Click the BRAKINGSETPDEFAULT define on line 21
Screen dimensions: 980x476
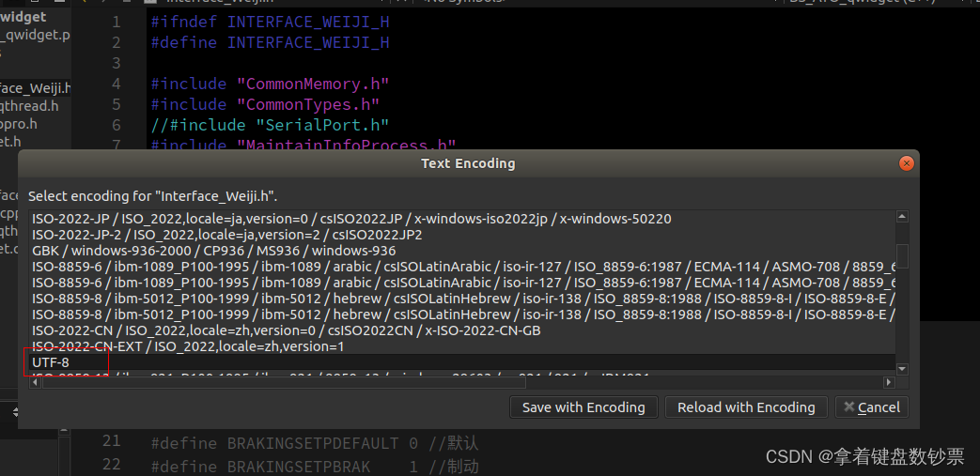(315, 443)
